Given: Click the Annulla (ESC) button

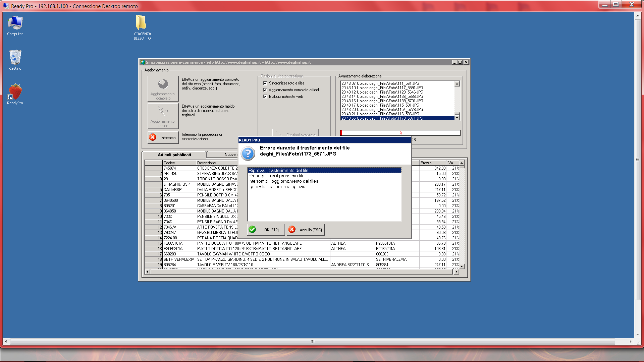Looking at the screenshot, I should (x=306, y=230).
